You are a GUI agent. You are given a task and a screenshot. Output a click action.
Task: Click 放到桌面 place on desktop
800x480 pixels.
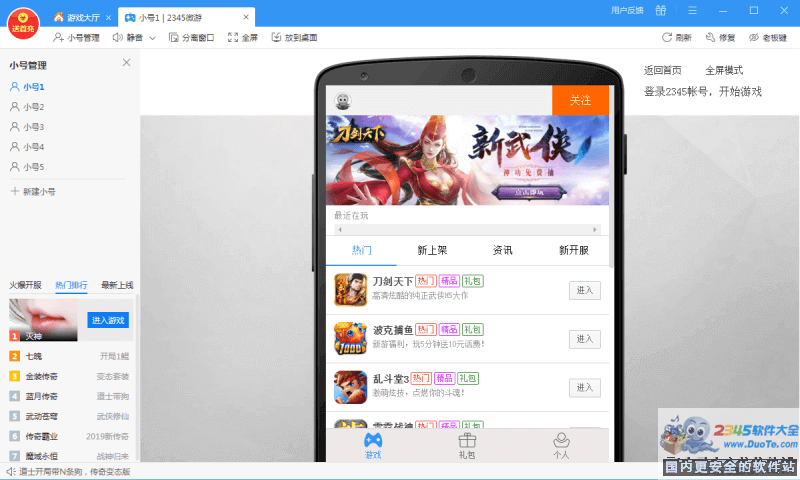(294, 37)
